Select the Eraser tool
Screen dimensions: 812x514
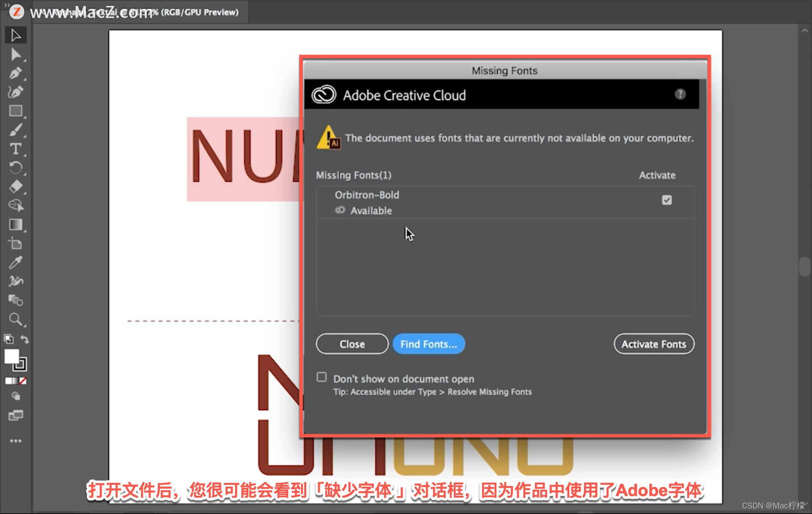tap(16, 186)
